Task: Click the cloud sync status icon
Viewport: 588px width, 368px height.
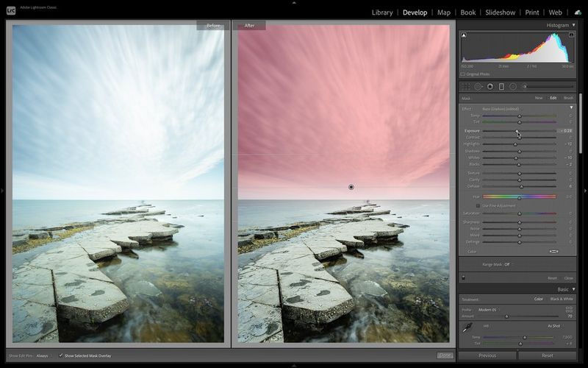Action: pos(578,13)
